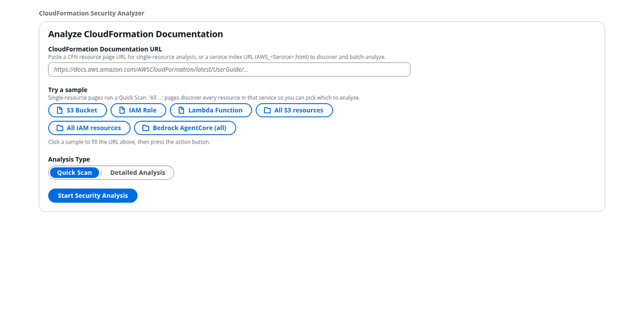Click the Try a sample label
Image resolution: width=644 pixels, height=324 pixels.
68,90
